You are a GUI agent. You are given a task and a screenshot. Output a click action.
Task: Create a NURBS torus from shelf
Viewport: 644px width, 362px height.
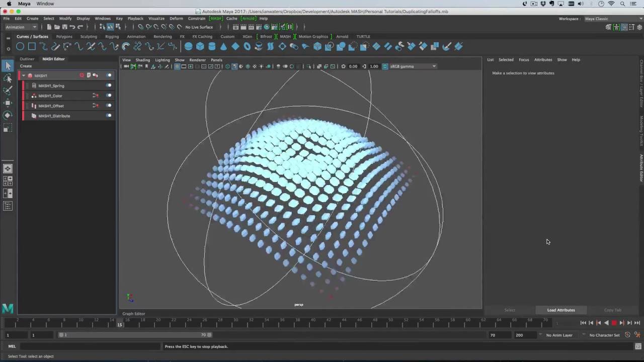point(247,46)
